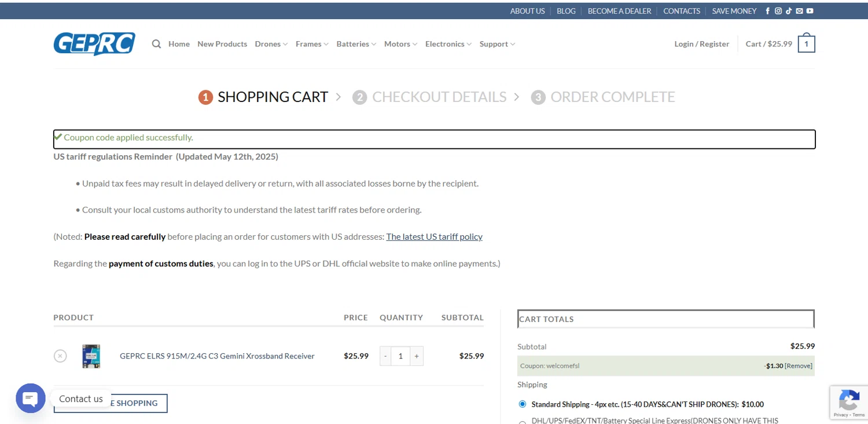Open GEPRC ELRS Gemini Xrossband Receiver link

click(x=217, y=356)
